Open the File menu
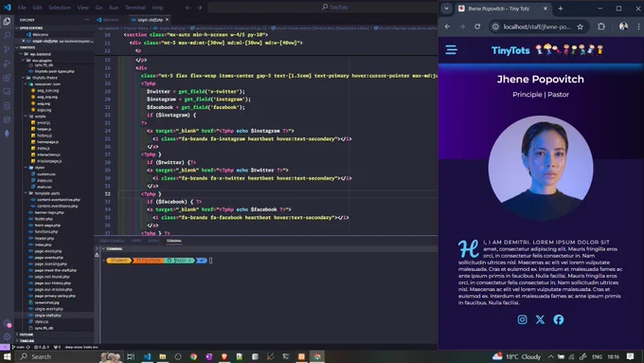Screen dimensions: 644x363 click(x=22, y=8)
